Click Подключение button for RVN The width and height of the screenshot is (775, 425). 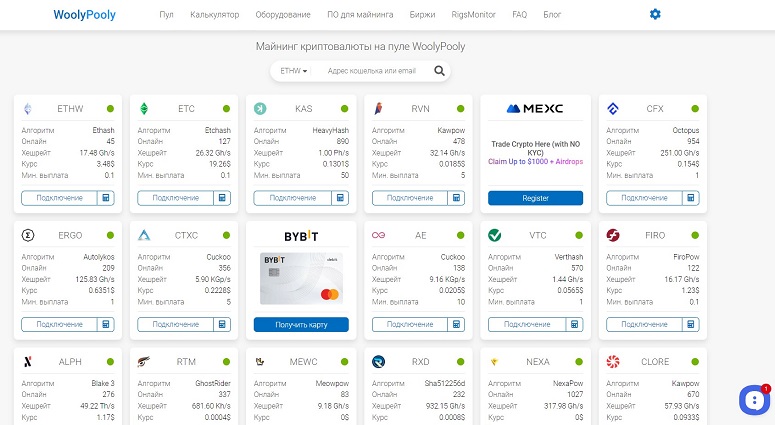coord(410,198)
